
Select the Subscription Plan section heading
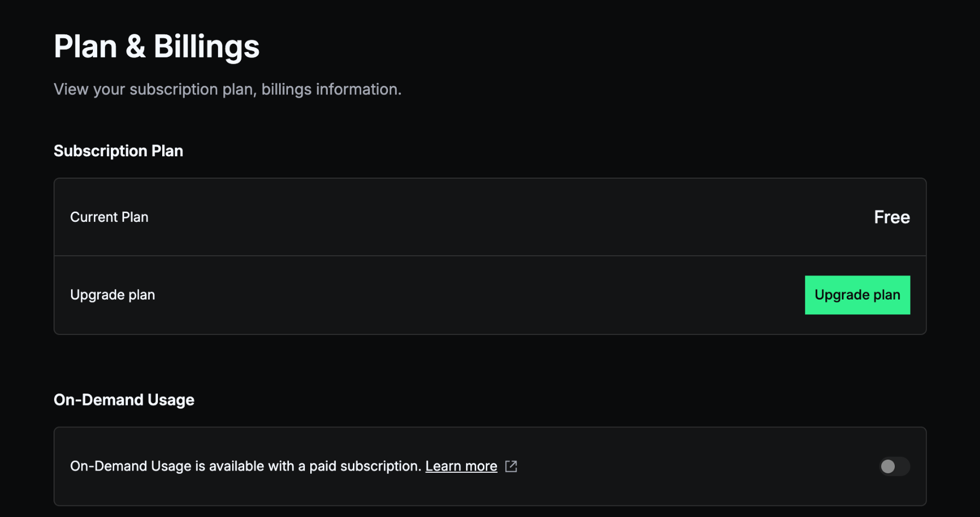point(118,151)
